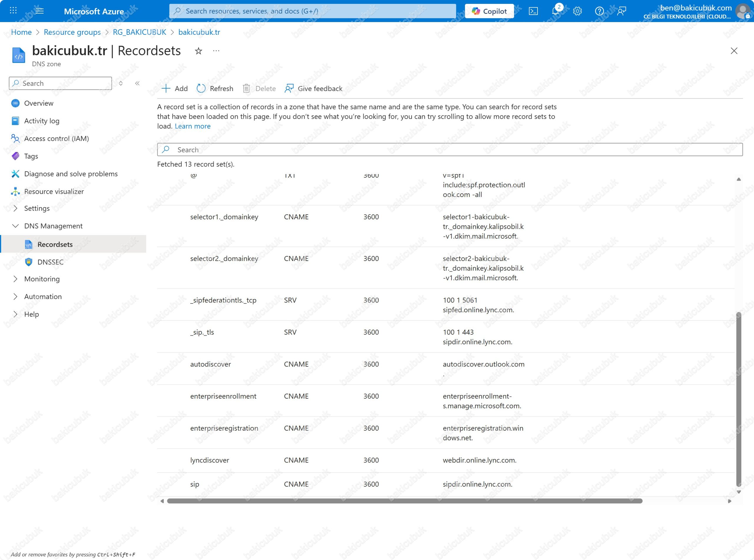Open the portal settings gear
The image size is (754, 560).
point(578,11)
